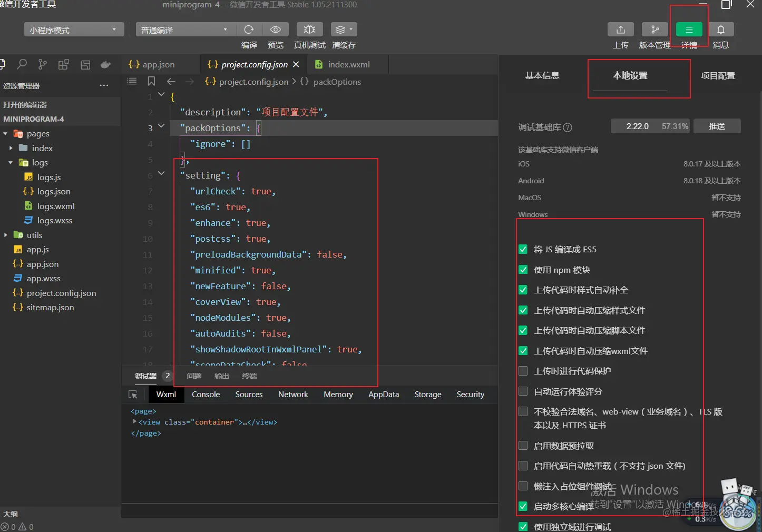Click the upload icon in toolbar

coord(620,29)
